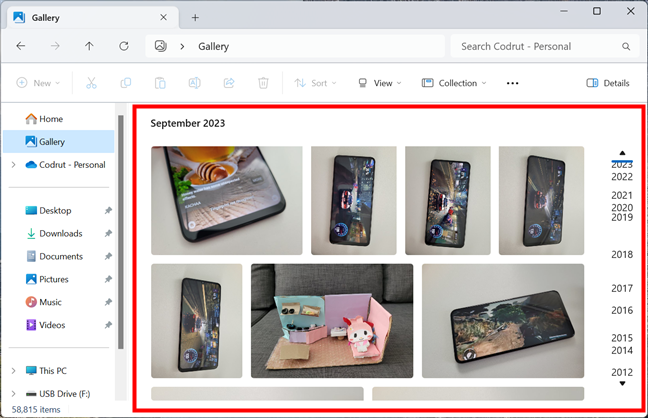This screenshot has width=648, height=418.
Task: Select the Gallery tab
Action: pyautogui.click(x=93, y=17)
